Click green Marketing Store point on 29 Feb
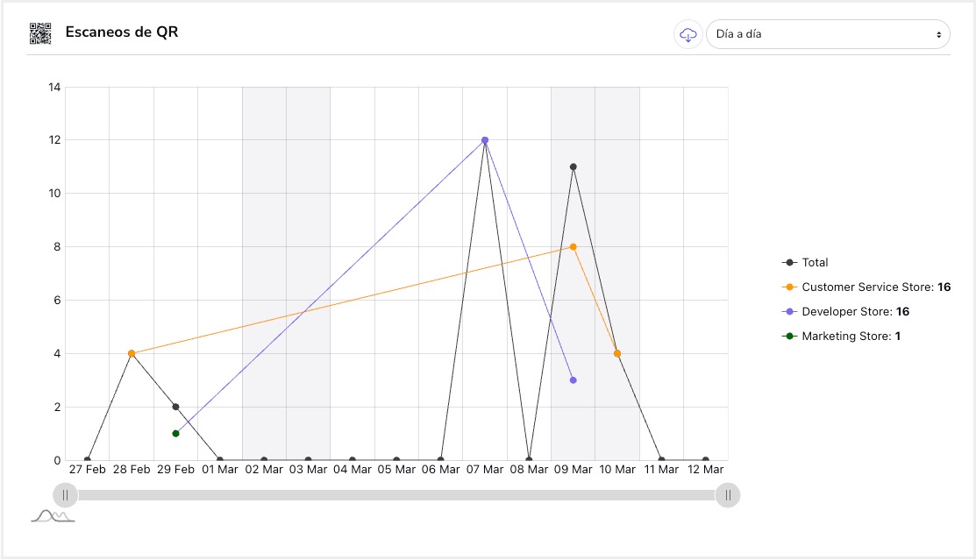 point(175,433)
